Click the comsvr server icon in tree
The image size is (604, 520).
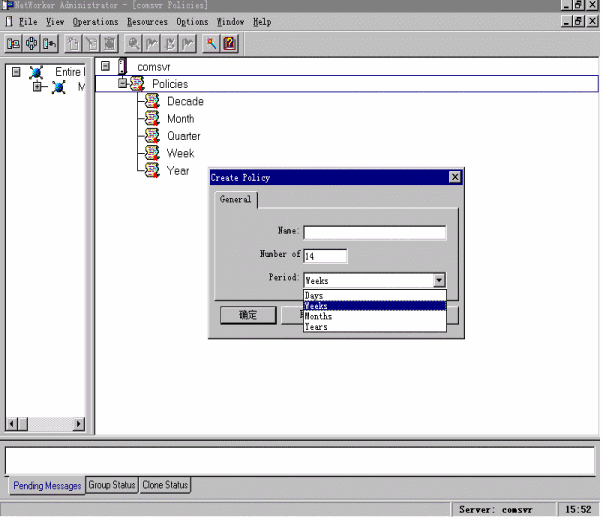pyautogui.click(x=122, y=67)
